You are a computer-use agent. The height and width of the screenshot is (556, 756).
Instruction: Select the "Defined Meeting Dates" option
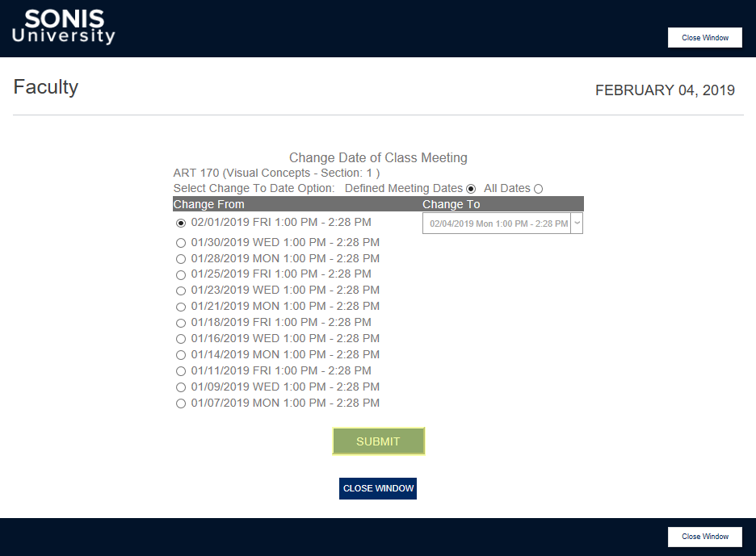[x=471, y=188]
